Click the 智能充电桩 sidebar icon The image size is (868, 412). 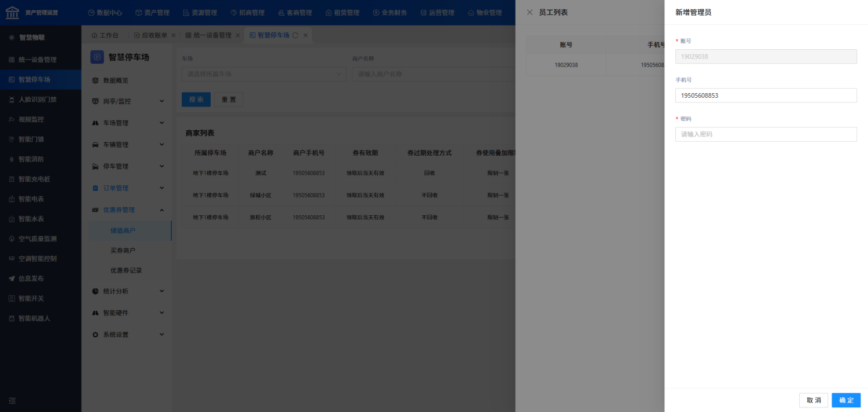click(12, 179)
